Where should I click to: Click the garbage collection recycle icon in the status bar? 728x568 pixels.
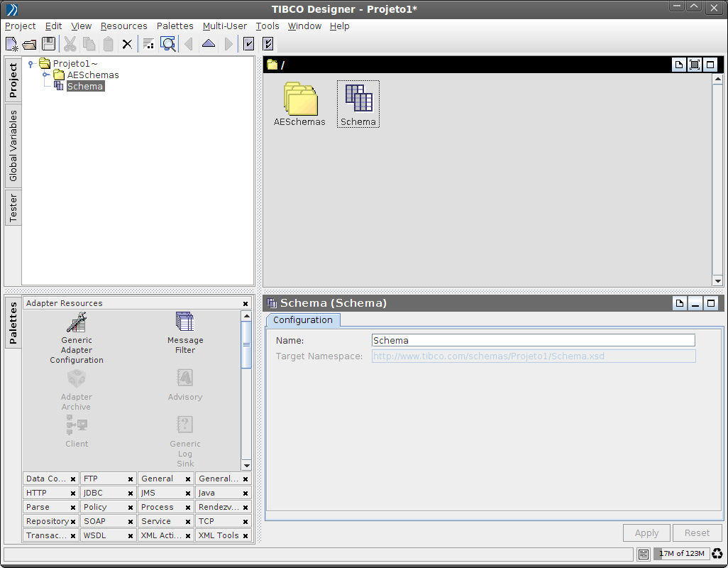717,554
